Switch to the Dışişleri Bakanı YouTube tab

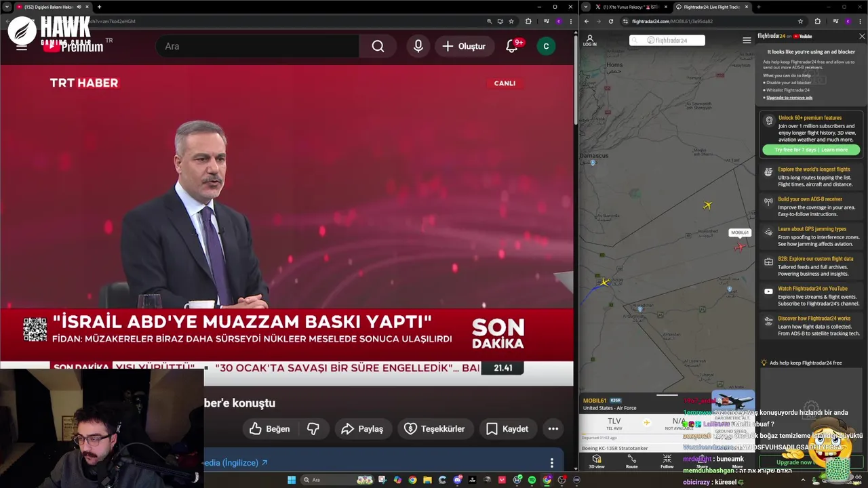[x=51, y=7]
